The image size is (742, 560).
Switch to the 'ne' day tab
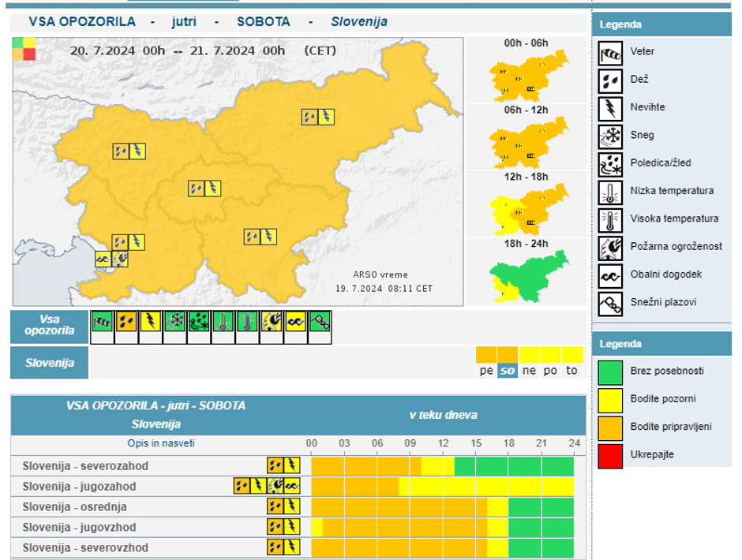click(x=529, y=370)
